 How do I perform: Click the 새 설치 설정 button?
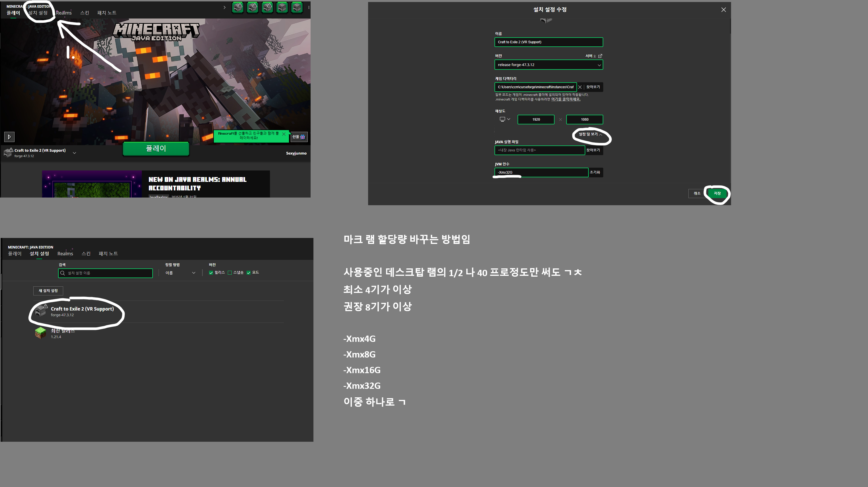[x=48, y=291]
